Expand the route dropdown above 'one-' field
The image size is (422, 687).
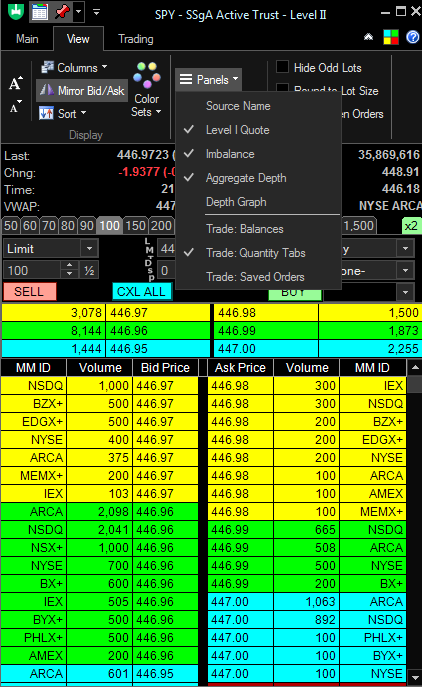405,249
